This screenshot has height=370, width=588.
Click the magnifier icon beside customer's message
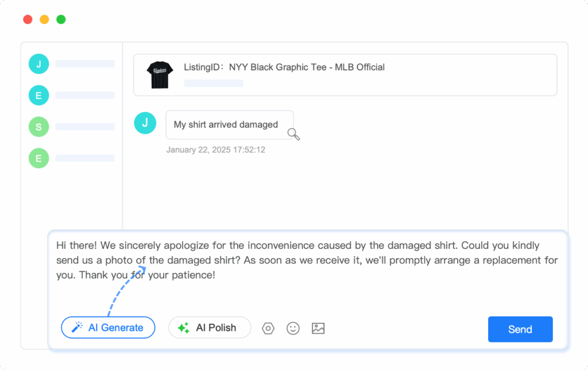[293, 134]
